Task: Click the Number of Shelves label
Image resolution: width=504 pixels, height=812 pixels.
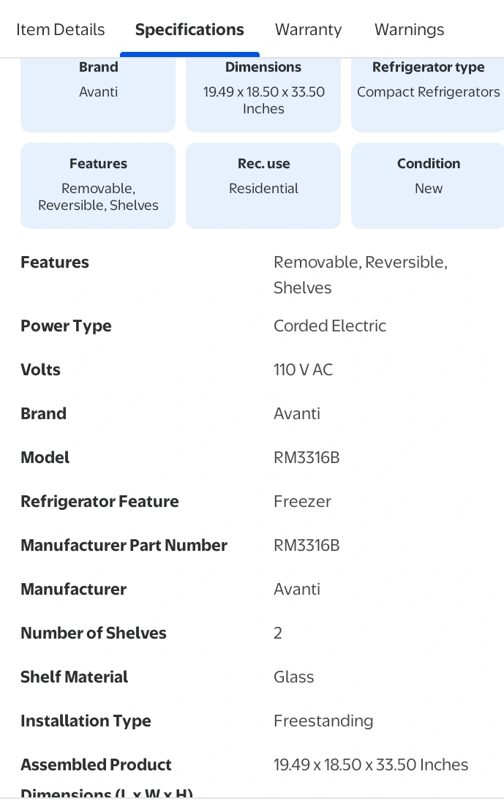Action: point(94,634)
